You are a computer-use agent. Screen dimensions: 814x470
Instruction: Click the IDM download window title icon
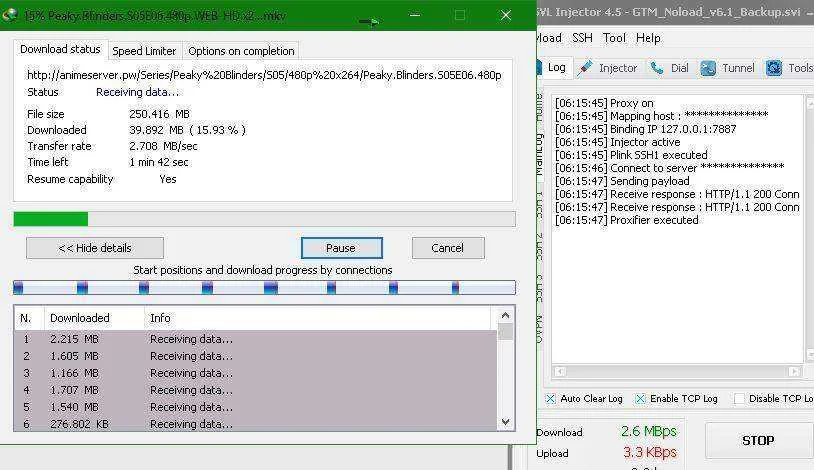9,15
